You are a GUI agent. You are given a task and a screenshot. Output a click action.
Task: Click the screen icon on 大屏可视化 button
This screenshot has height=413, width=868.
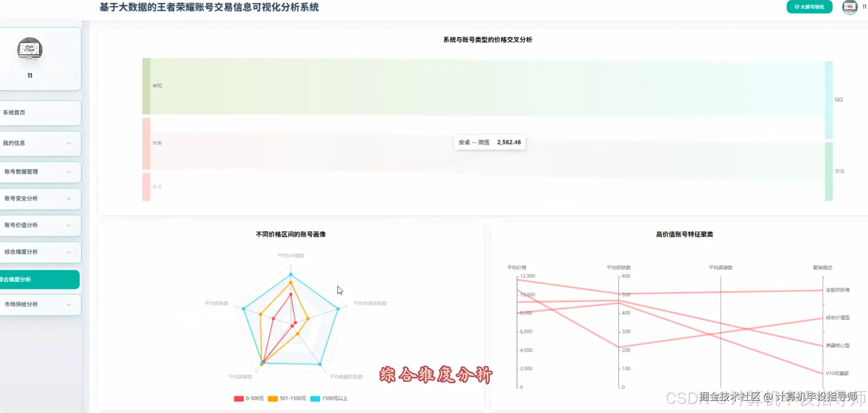pos(796,7)
